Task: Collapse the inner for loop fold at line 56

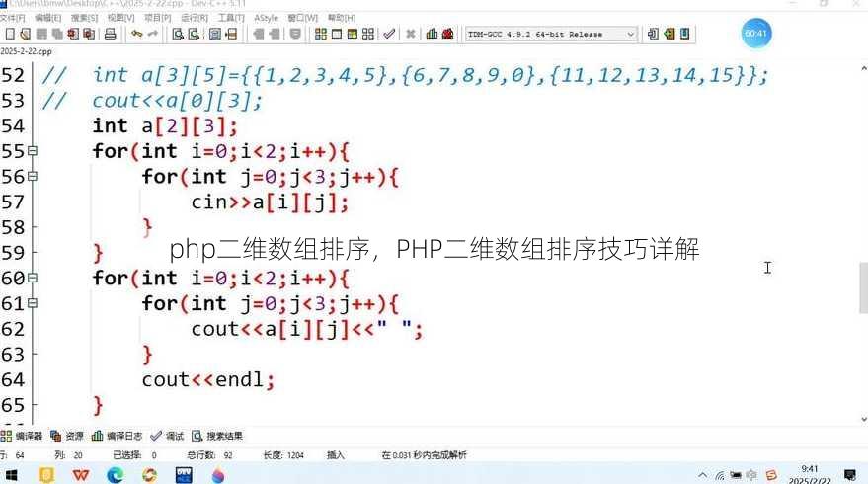Action: (33, 176)
